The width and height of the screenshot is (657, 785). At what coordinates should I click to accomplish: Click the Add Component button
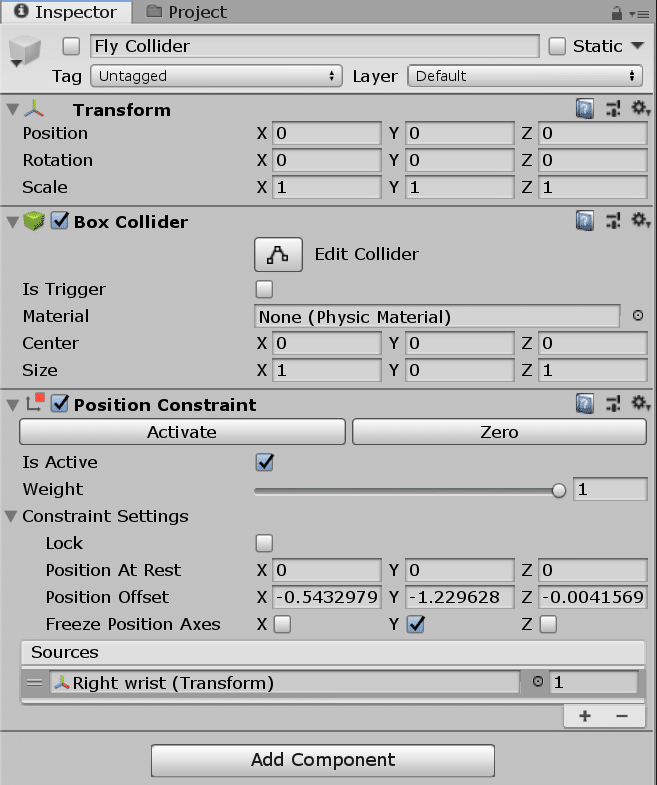[323, 760]
